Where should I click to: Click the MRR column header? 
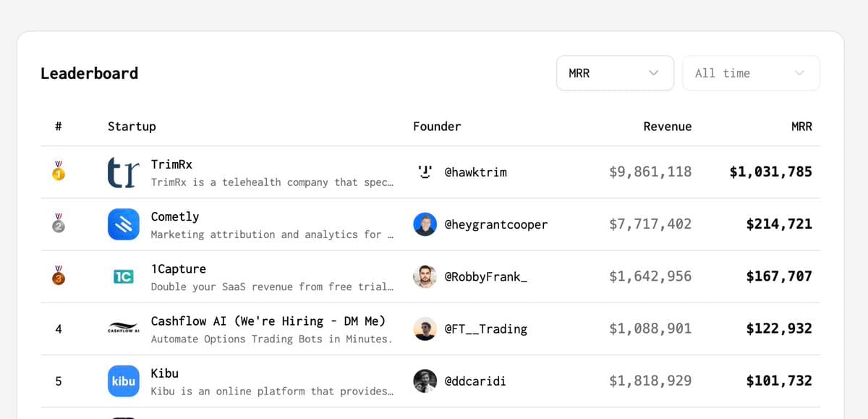click(801, 127)
